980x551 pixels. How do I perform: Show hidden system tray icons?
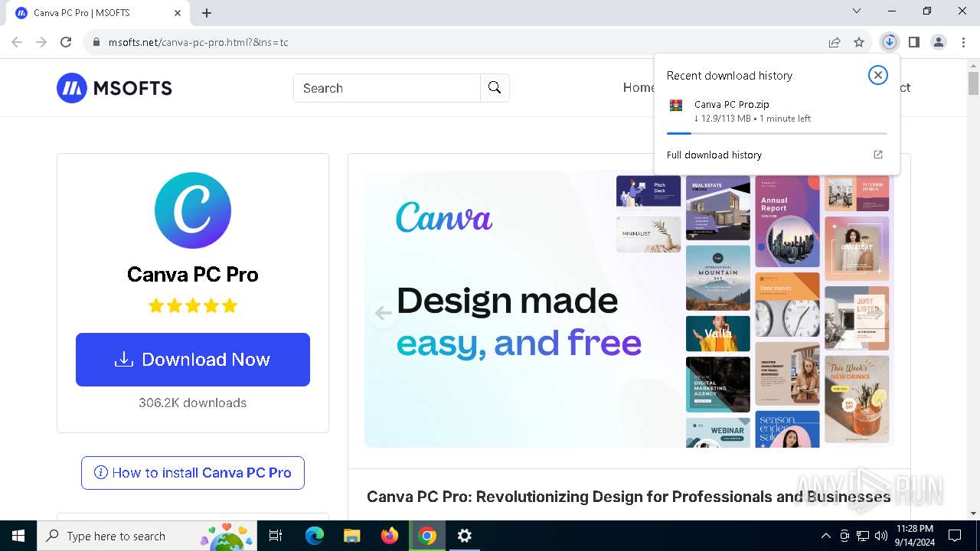(825, 536)
